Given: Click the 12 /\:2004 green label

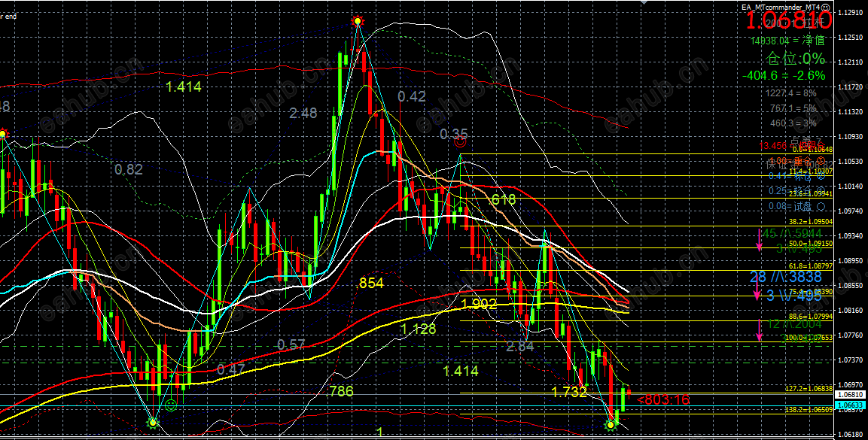Looking at the screenshot, I should point(793,324).
